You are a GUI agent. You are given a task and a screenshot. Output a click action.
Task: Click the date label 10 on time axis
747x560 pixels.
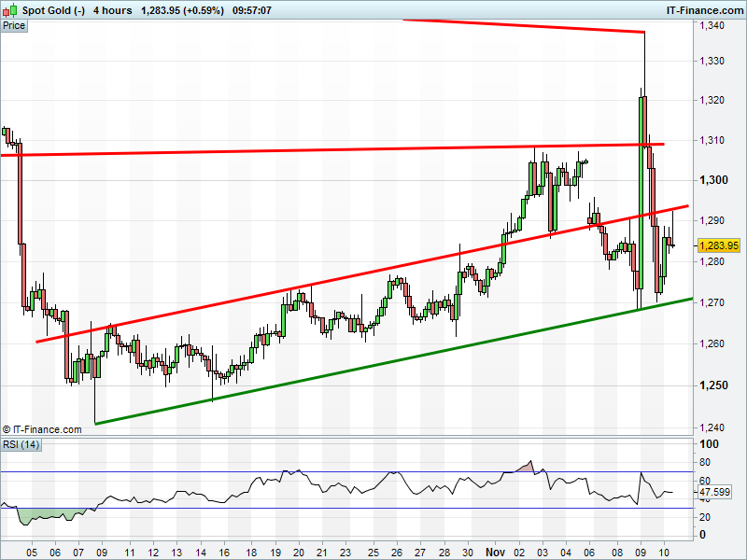pyautogui.click(x=664, y=553)
